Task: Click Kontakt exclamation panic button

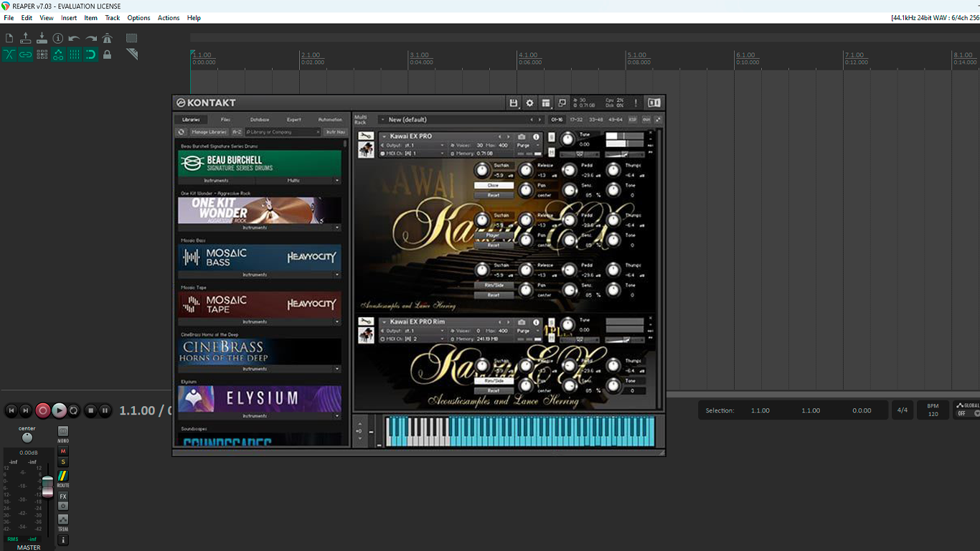Action: tap(636, 103)
